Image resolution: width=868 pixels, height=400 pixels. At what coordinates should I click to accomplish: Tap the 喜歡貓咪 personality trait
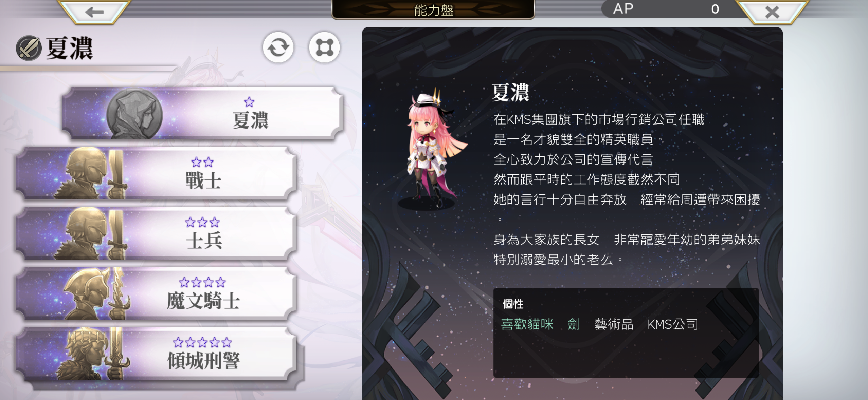[527, 324]
